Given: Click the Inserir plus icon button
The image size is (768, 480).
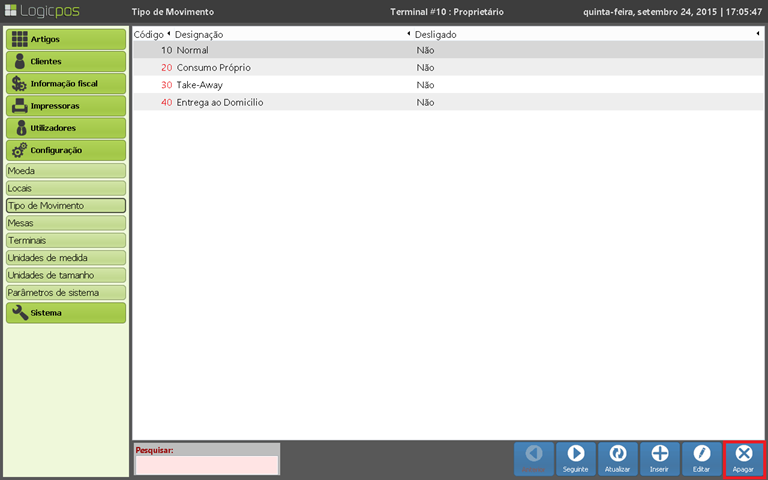Looking at the screenshot, I should point(659,458).
